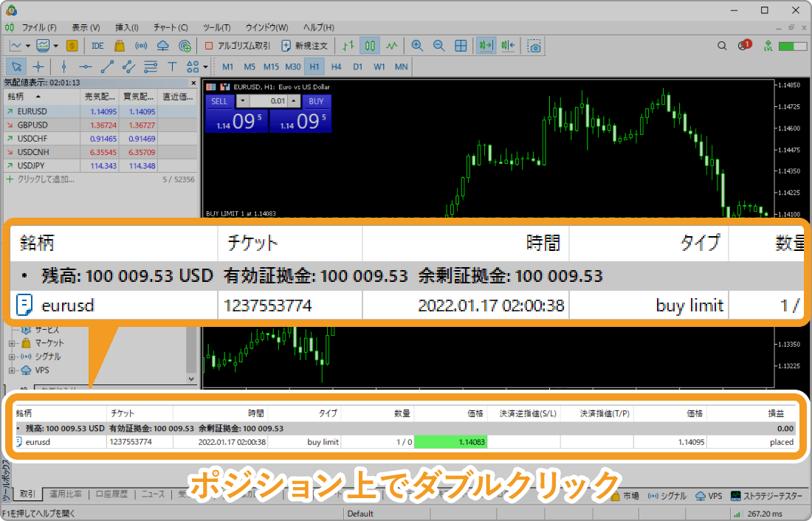Click the copy-trading target icon with plus

tap(185, 46)
